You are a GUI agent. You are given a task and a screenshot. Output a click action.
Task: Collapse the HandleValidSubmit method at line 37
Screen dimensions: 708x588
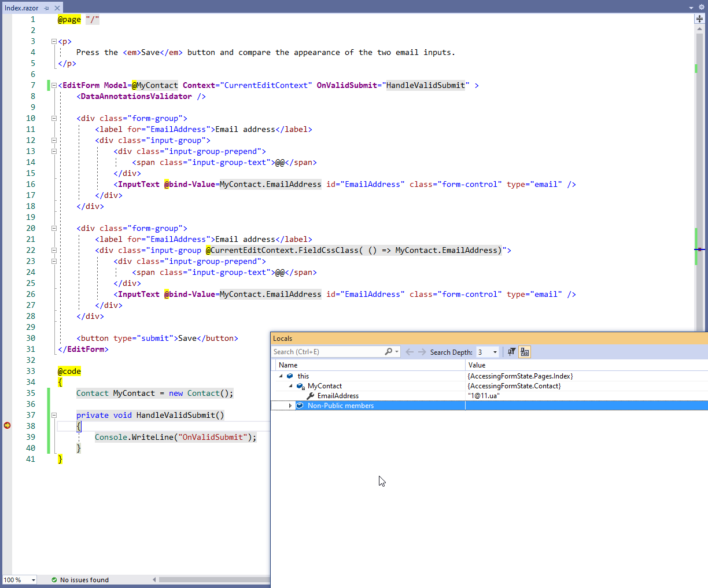coord(54,416)
